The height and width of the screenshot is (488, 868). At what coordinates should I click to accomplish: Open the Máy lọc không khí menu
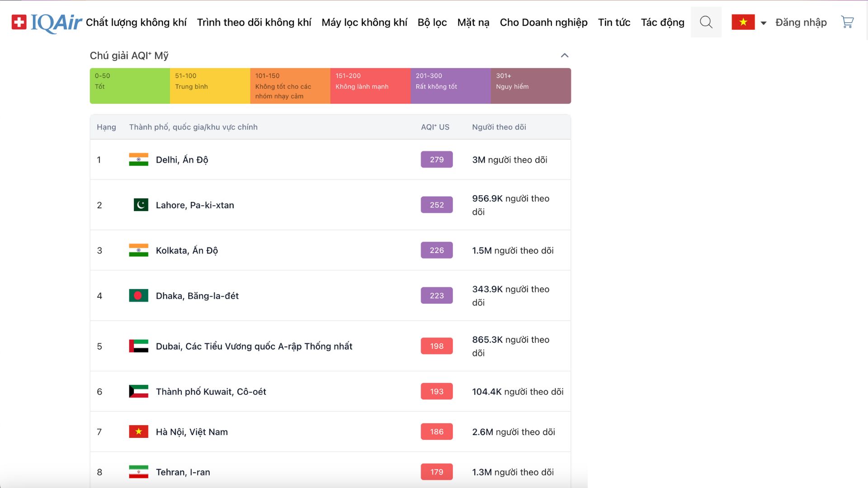pos(364,22)
